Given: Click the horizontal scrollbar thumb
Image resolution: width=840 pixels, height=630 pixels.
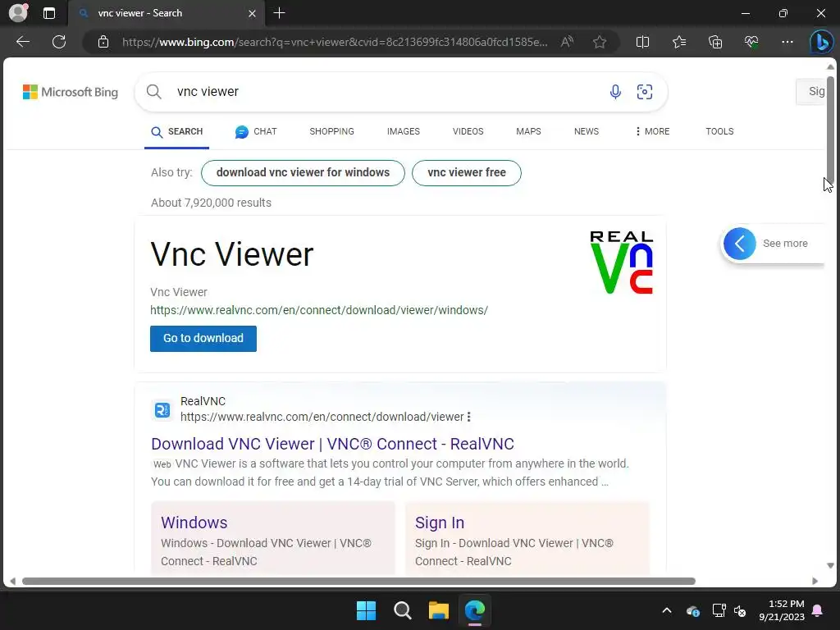Looking at the screenshot, I should coord(358,582).
